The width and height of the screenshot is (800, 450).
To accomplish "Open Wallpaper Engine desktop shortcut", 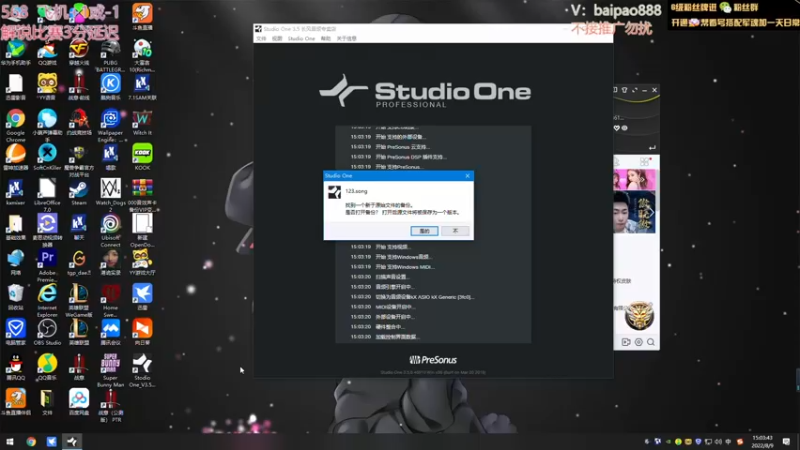I will point(110,125).
